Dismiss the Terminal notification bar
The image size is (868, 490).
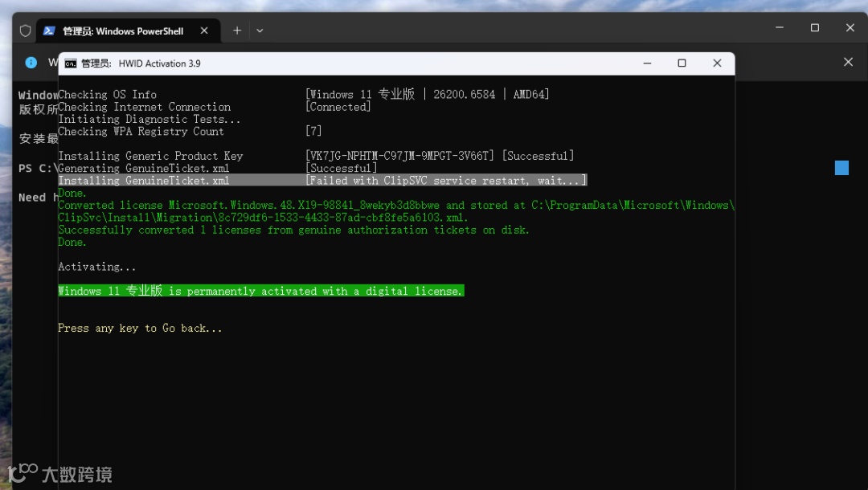pyautogui.click(x=848, y=62)
